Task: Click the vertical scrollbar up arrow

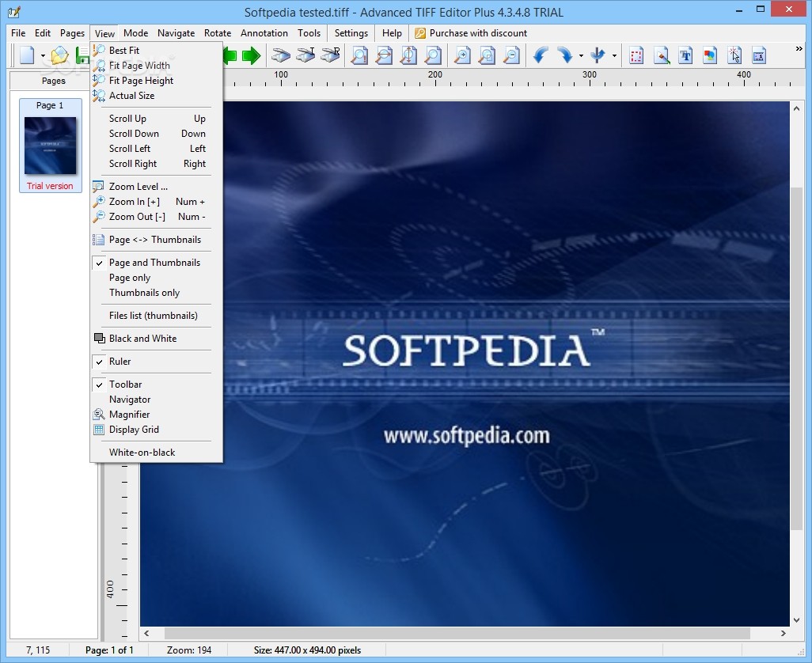Action: [x=796, y=108]
